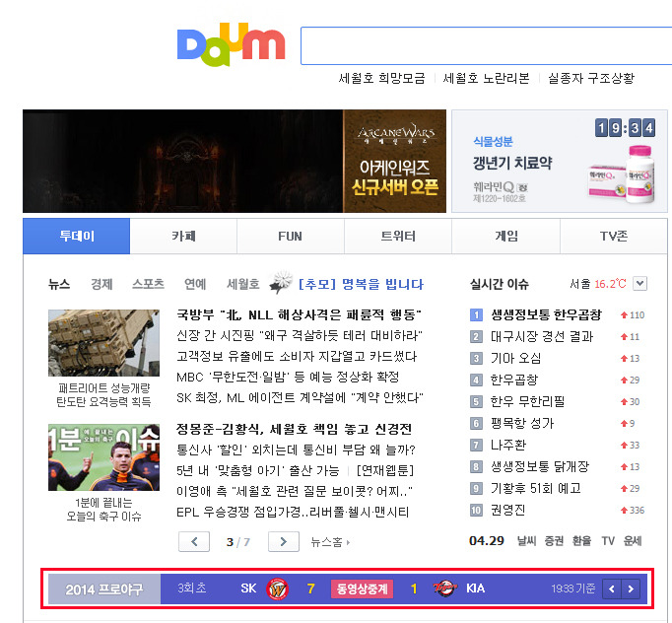
Task: Open the 실종자 구조상황 link
Action: tap(591, 78)
